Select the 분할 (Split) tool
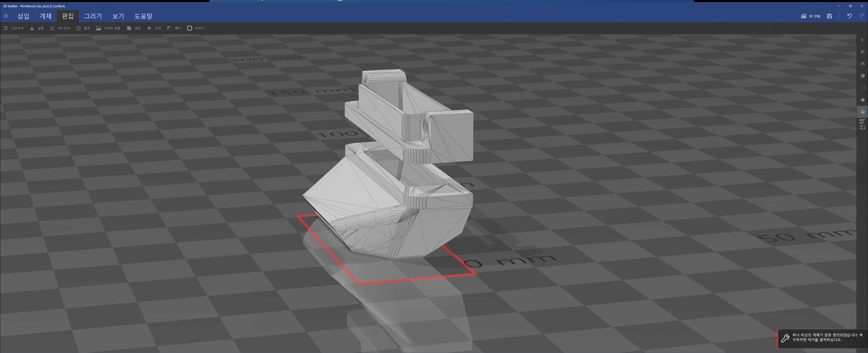The width and height of the screenshot is (868, 353). [x=37, y=28]
